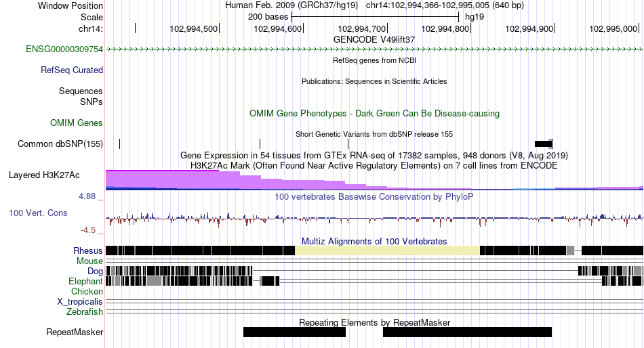
Task: Click the GTEx Gene Expression track title
Action: click(374, 156)
